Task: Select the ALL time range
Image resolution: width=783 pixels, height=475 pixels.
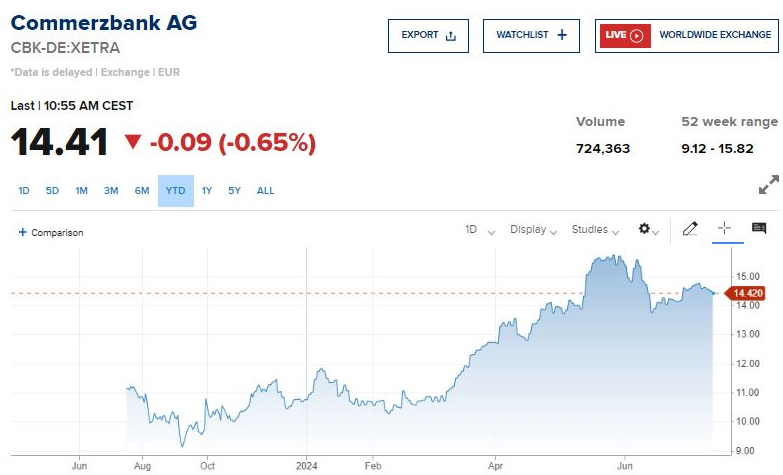Action: click(x=265, y=190)
